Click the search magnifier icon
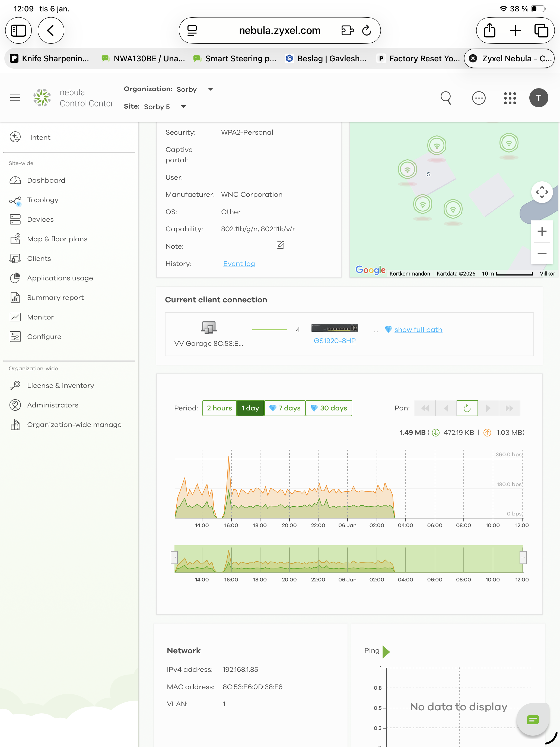The width and height of the screenshot is (560, 747). [446, 98]
